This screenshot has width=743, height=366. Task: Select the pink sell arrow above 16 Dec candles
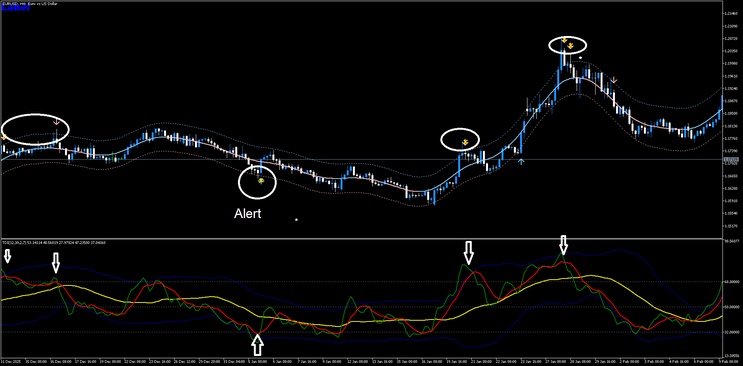coord(56,121)
